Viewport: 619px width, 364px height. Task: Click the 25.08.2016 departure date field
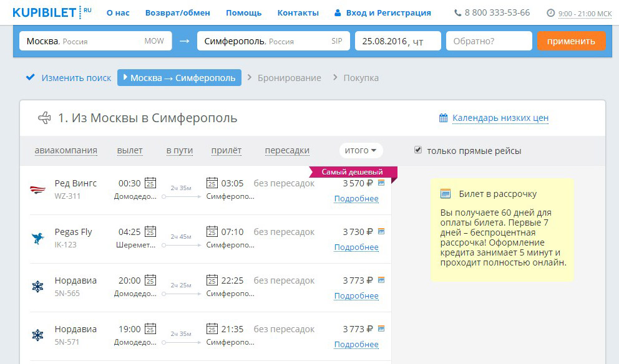tap(398, 41)
